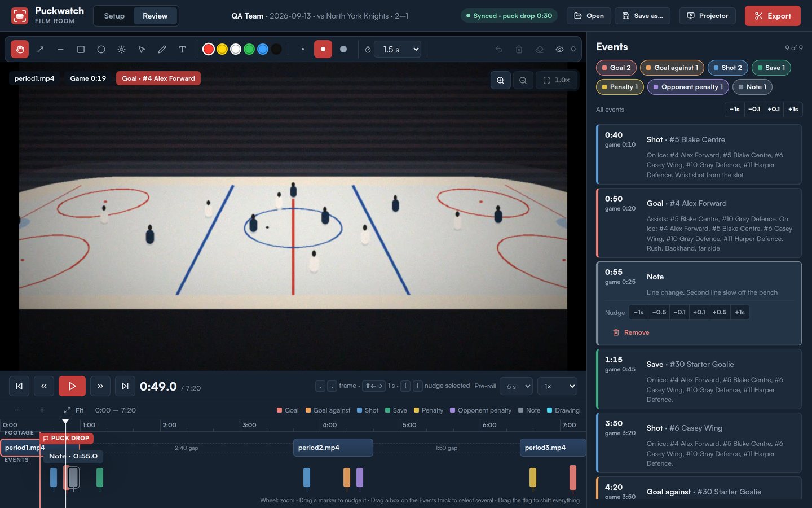Choose the thin stroke width dot
Screen dimensions: 812x508
[303, 50]
